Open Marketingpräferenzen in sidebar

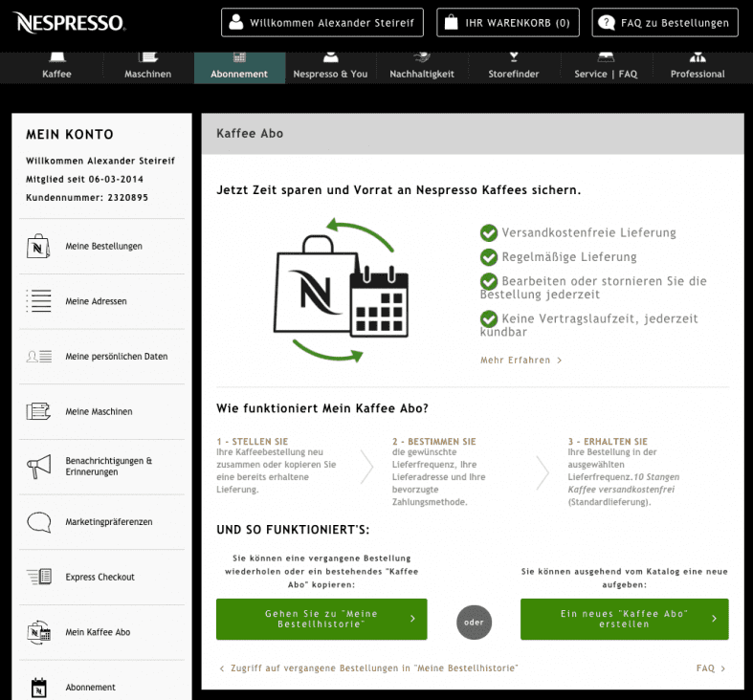pyautogui.click(x=101, y=522)
